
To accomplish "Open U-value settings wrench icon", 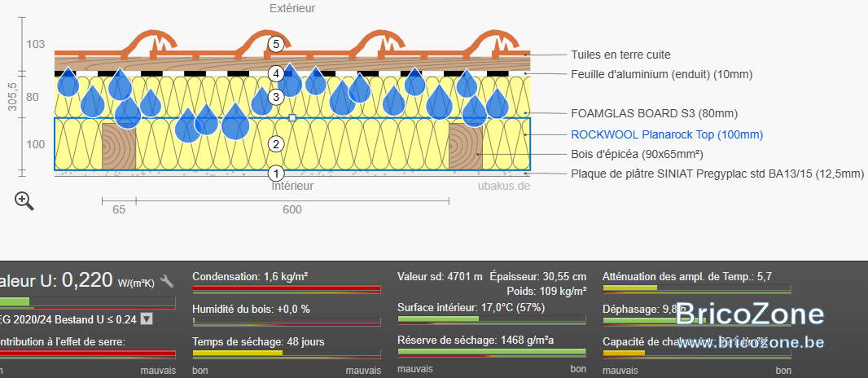I will [167, 282].
